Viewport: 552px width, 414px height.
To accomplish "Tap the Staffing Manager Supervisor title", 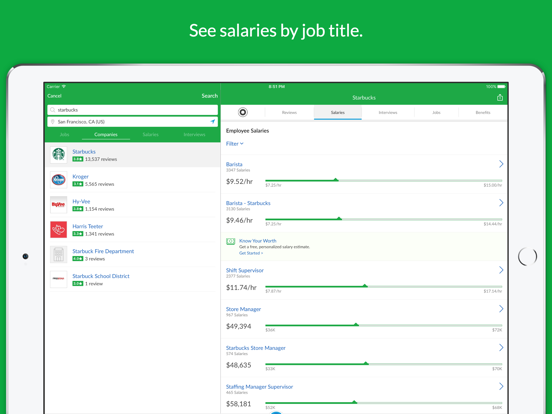I will 259,387.
